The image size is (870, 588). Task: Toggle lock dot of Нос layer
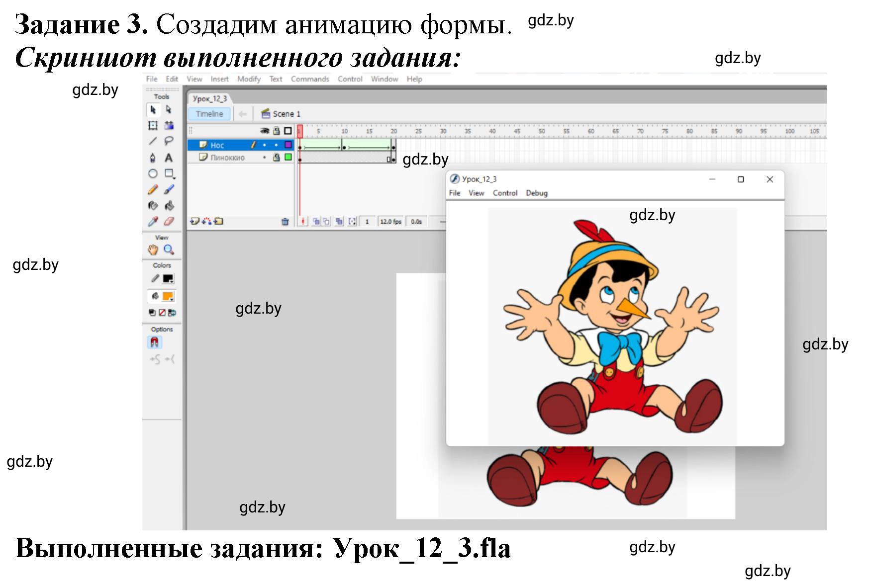276,145
